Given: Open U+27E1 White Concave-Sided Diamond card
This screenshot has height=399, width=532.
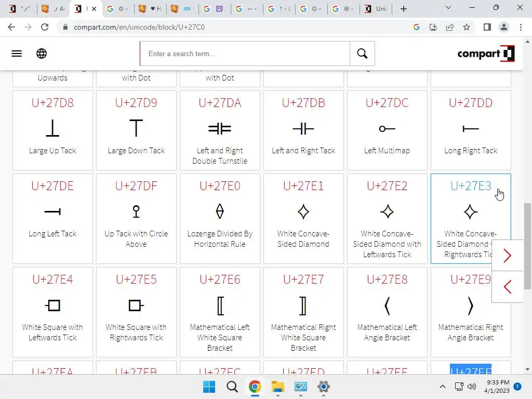Looking at the screenshot, I should click(x=303, y=219).
